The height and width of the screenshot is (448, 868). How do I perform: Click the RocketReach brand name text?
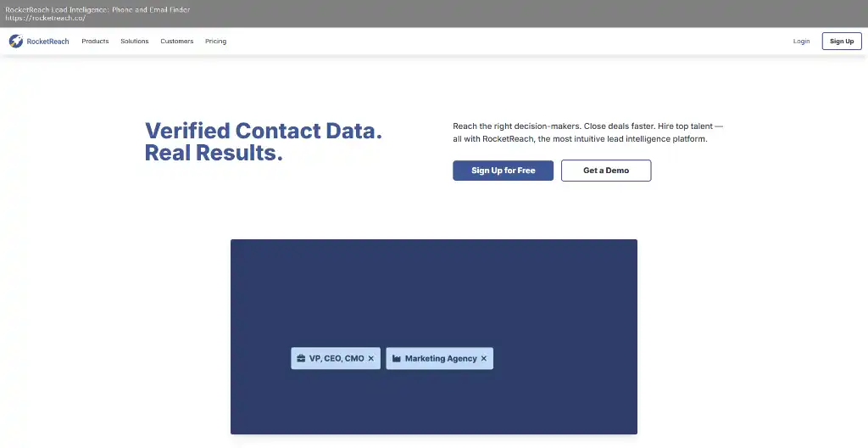47,41
